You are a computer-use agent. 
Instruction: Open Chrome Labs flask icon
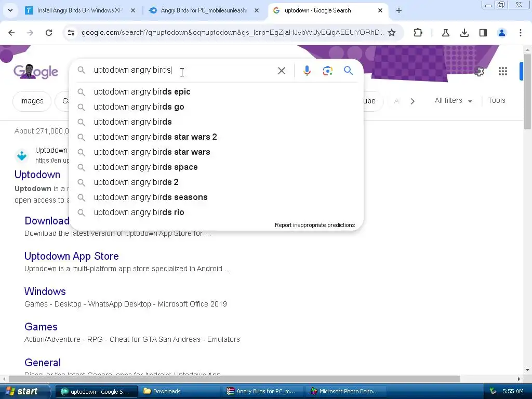(445, 33)
